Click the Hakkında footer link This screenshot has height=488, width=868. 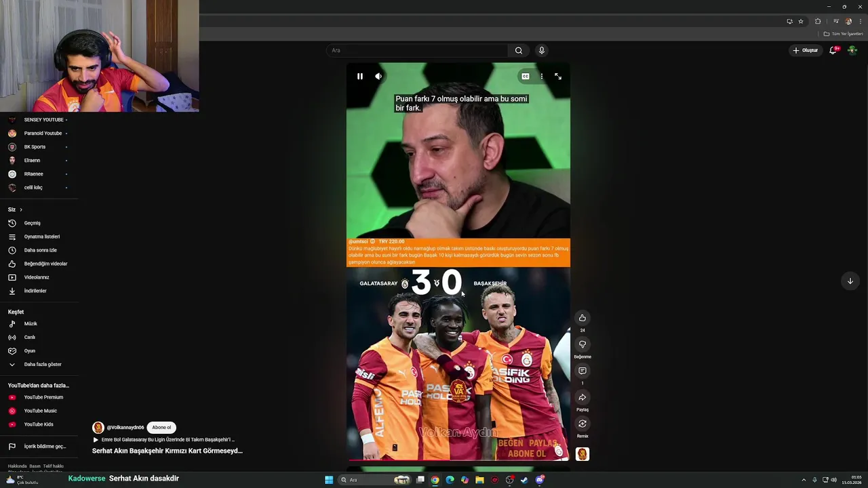[17, 466]
